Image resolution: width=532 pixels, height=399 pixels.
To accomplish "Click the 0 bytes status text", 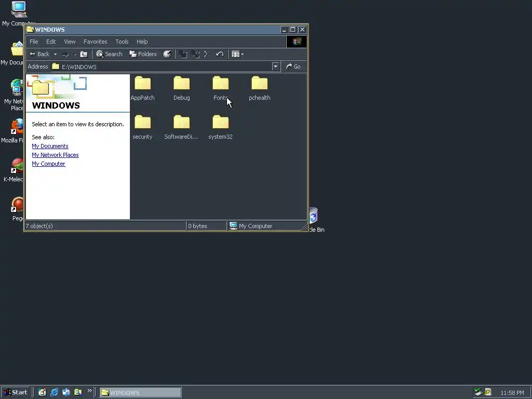I will 198,226.
